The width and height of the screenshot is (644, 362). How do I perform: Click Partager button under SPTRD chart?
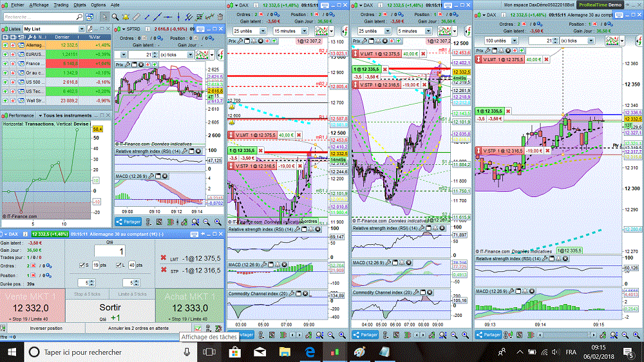tap(128, 222)
